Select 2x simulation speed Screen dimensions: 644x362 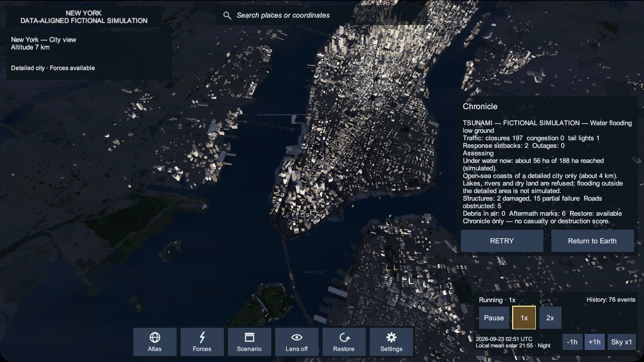[550, 318]
